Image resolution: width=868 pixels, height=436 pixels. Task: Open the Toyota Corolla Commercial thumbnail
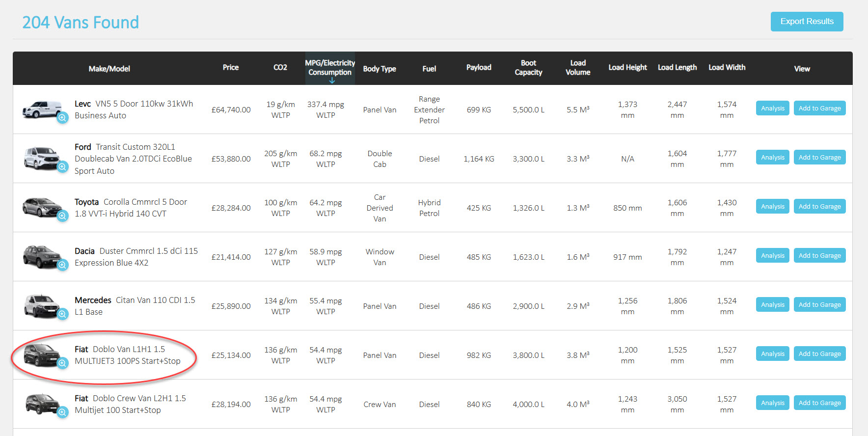(42, 207)
